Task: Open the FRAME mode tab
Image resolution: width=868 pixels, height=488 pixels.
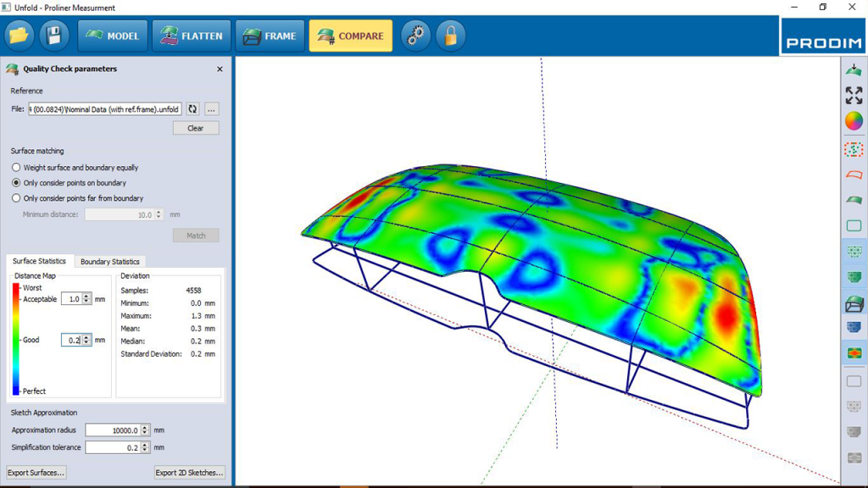Action: (x=270, y=36)
